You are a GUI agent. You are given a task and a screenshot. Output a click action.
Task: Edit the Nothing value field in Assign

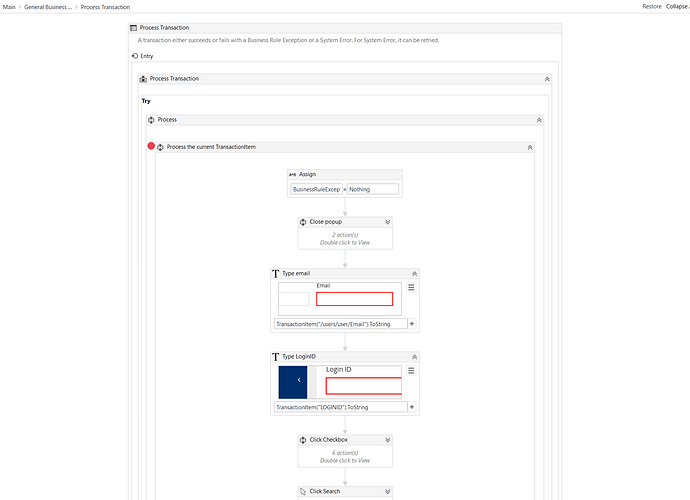click(x=373, y=189)
